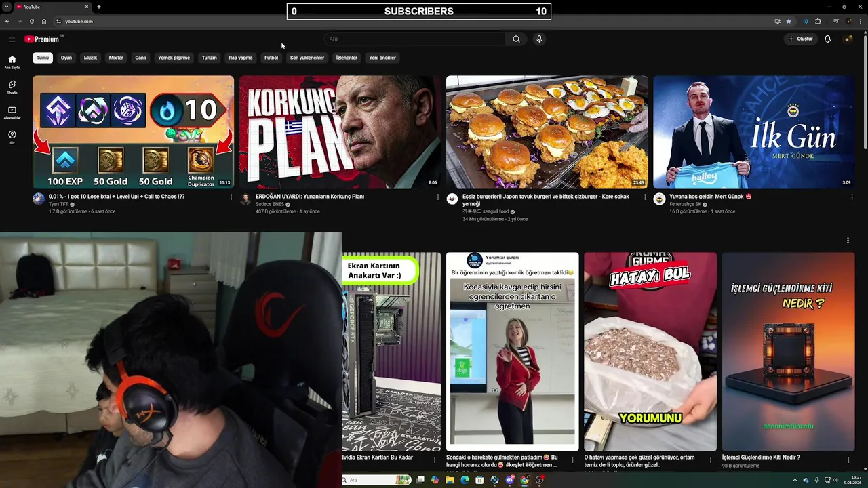Reload the page in Chrome
This screenshot has width=868, height=488.
(x=31, y=21)
